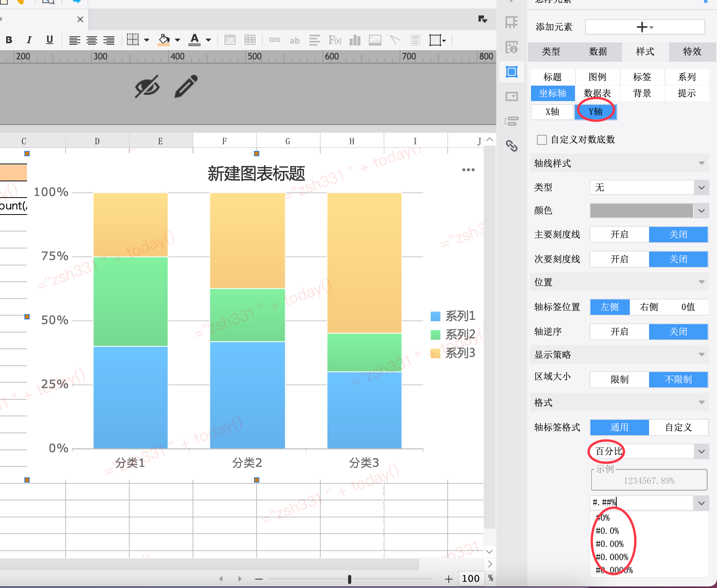Switch to the 类型 tab
The width and height of the screenshot is (717, 588).
click(x=551, y=52)
